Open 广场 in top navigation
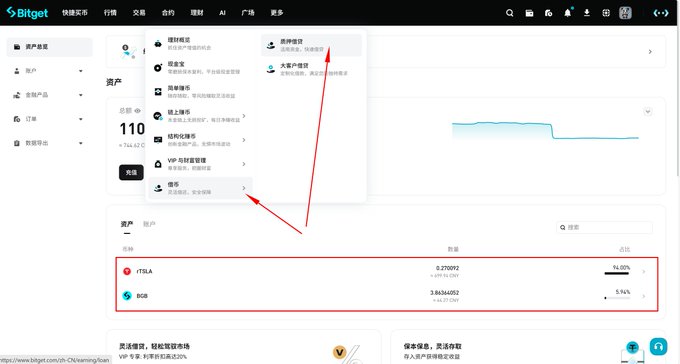Viewport: 680px width, 364px height. coord(248,13)
